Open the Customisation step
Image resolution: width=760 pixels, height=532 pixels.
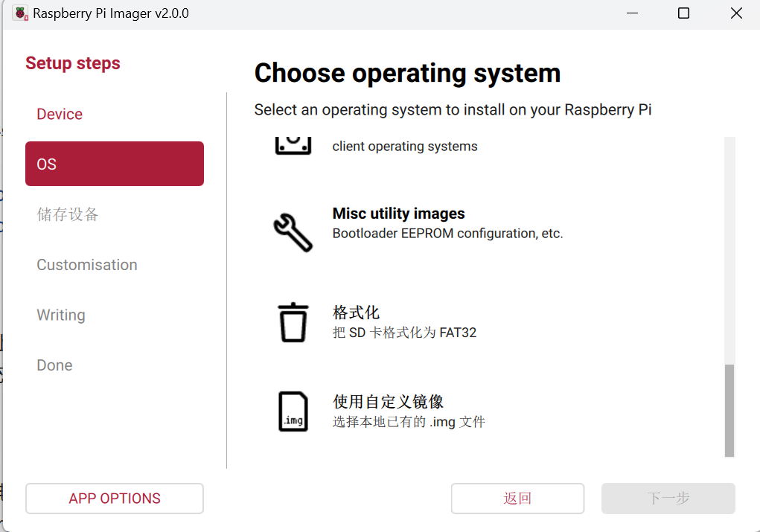[115, 265]
